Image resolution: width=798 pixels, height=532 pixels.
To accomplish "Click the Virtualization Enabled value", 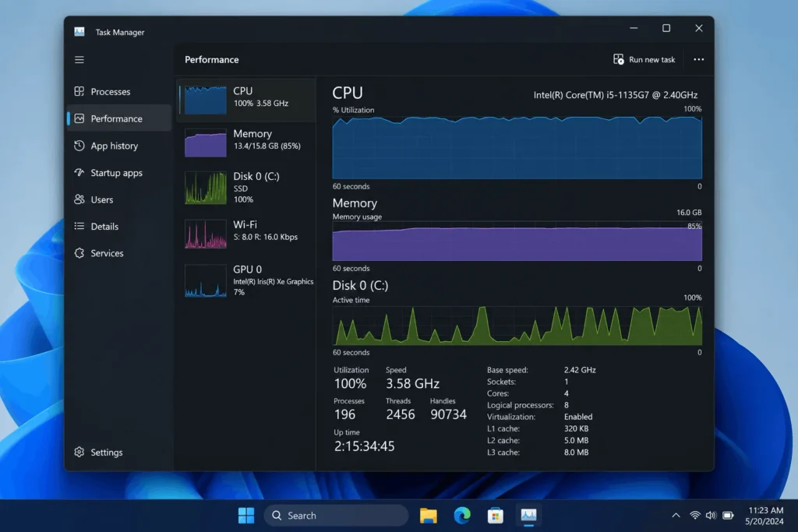I will click(578, 417).
